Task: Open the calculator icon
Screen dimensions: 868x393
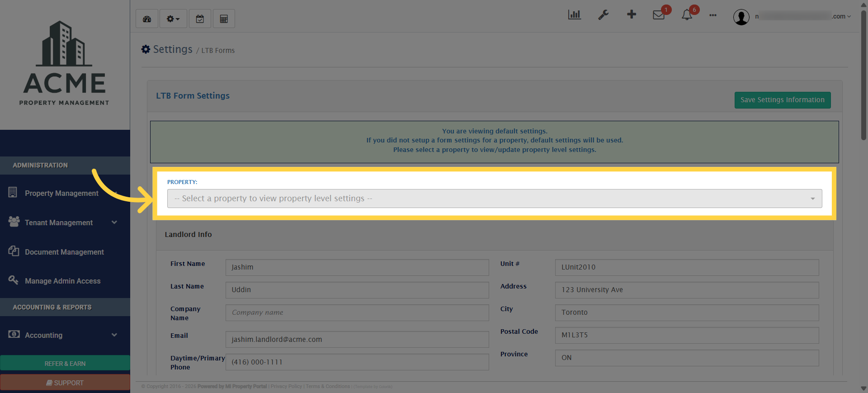Action: click(224, 19)
